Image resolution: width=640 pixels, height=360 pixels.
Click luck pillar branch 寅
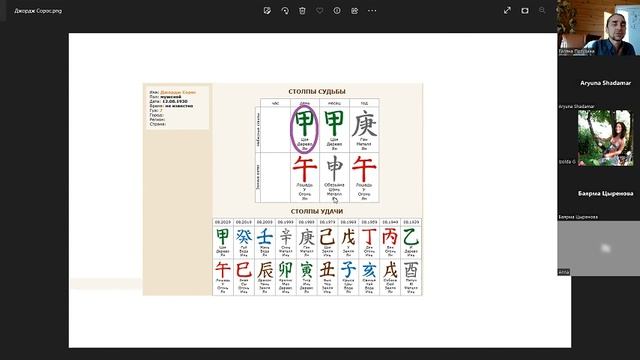[307, 270]
